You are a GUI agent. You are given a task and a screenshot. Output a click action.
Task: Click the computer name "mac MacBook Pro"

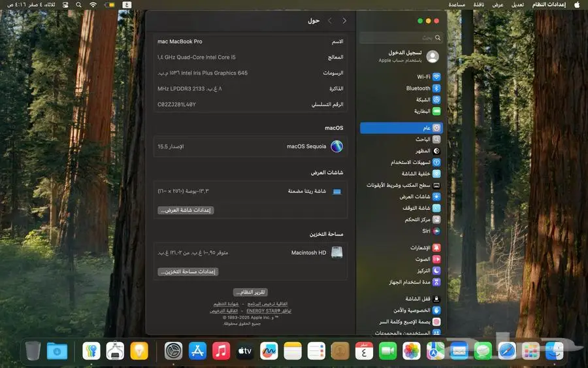click(x=180, y=42)
